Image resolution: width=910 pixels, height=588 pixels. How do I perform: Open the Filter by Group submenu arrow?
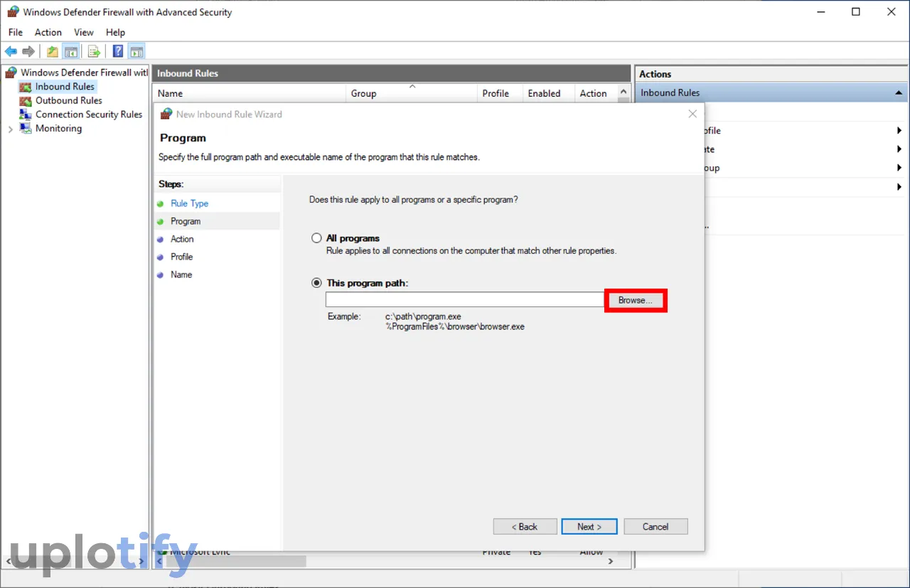pos(899,169)
